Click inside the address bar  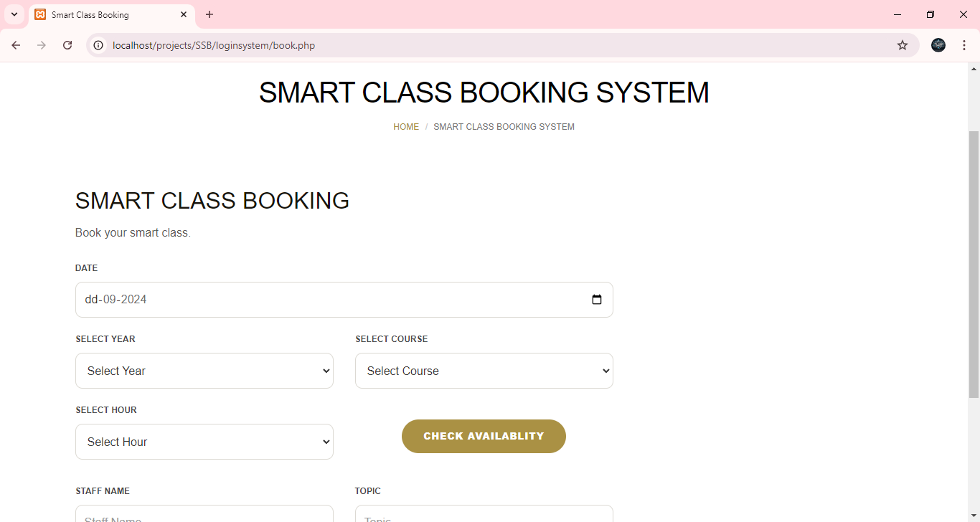[430, 44]
